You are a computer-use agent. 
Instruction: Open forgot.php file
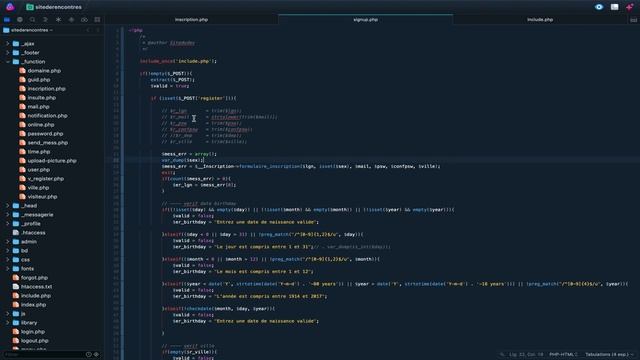click(34, 278)
